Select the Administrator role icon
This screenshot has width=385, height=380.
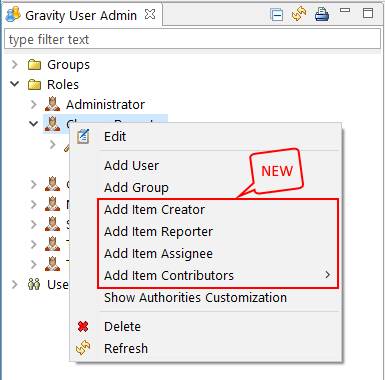[x=52, y=104]
